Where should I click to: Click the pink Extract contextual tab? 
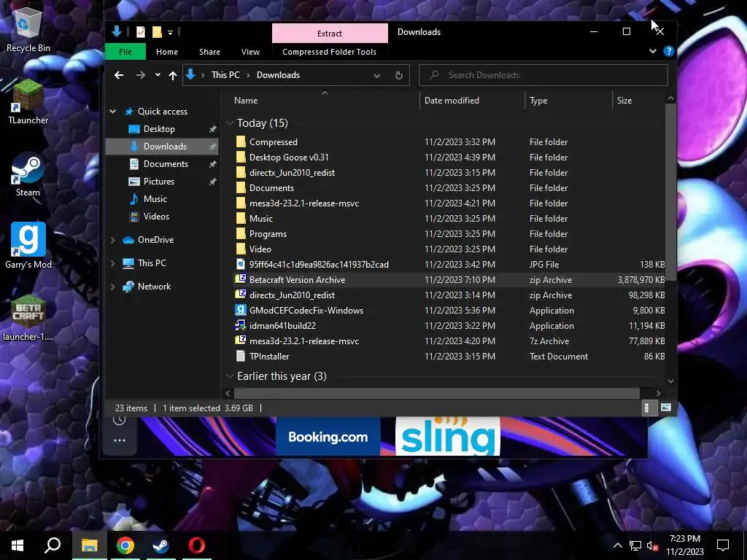tap(330, 34)
